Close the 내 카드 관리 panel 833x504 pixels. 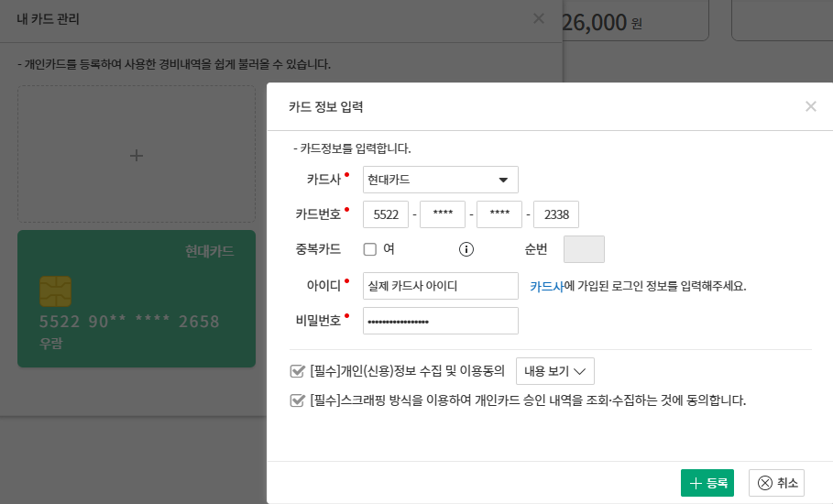(x=539, y=18)
